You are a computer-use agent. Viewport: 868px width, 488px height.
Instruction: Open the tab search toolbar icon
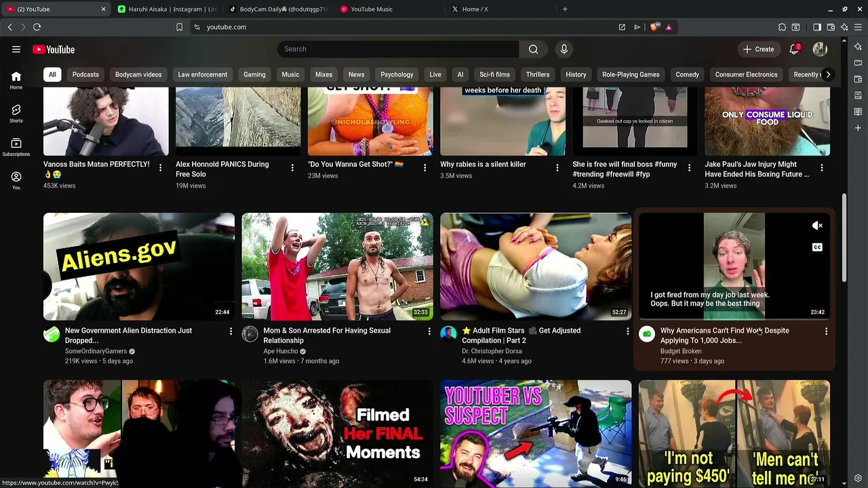click(x=795, y=27)
